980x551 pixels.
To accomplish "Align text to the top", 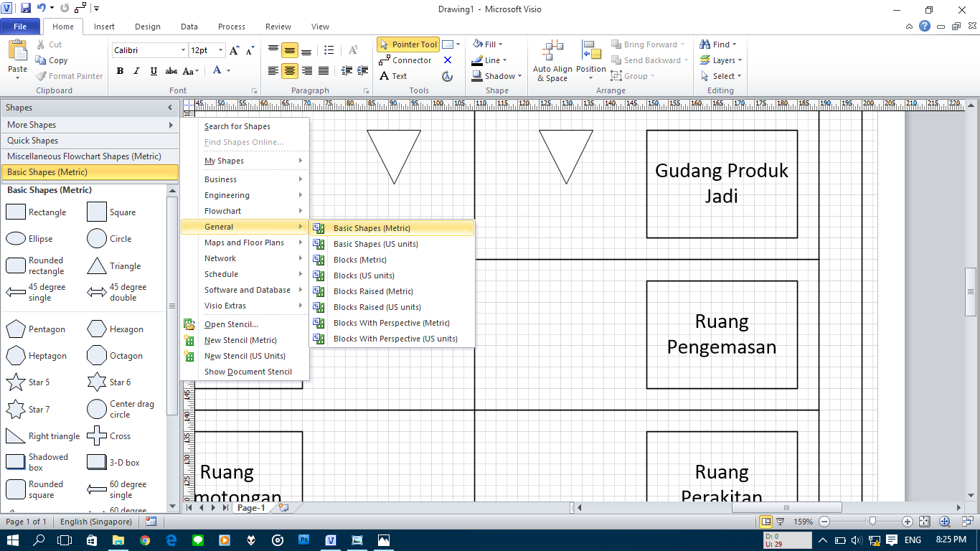I will (x=273, y=50).
